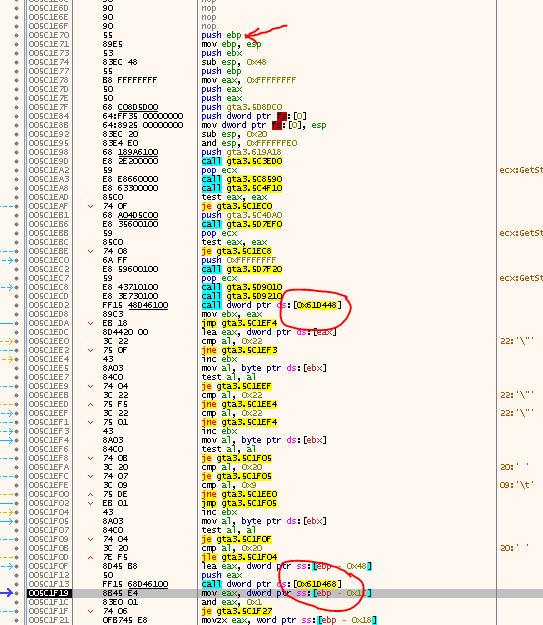Viewport: 543px width, 625px height.
Task: Toggle breakpoint dot for address 005C1EA3
Action: click(x=16, y=179)
